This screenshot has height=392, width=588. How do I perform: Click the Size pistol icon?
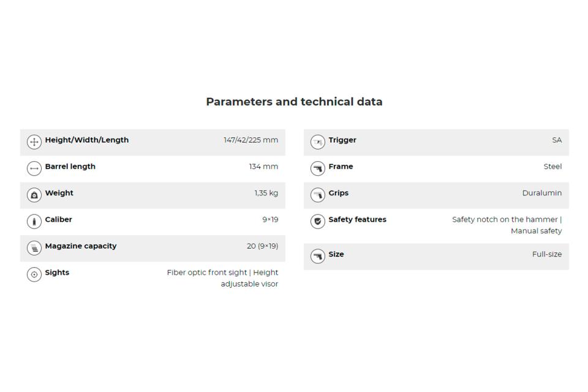coord(317,256)
